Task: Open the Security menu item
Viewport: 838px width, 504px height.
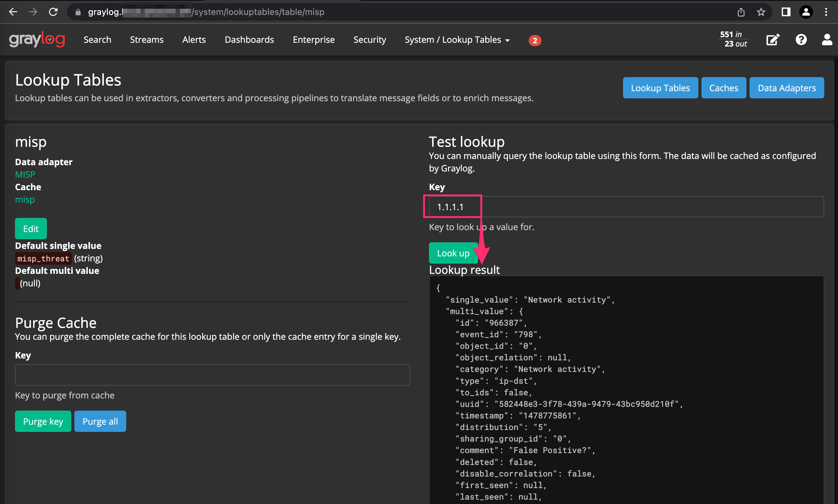Action: pyautogui.click(x=370, y=39)
